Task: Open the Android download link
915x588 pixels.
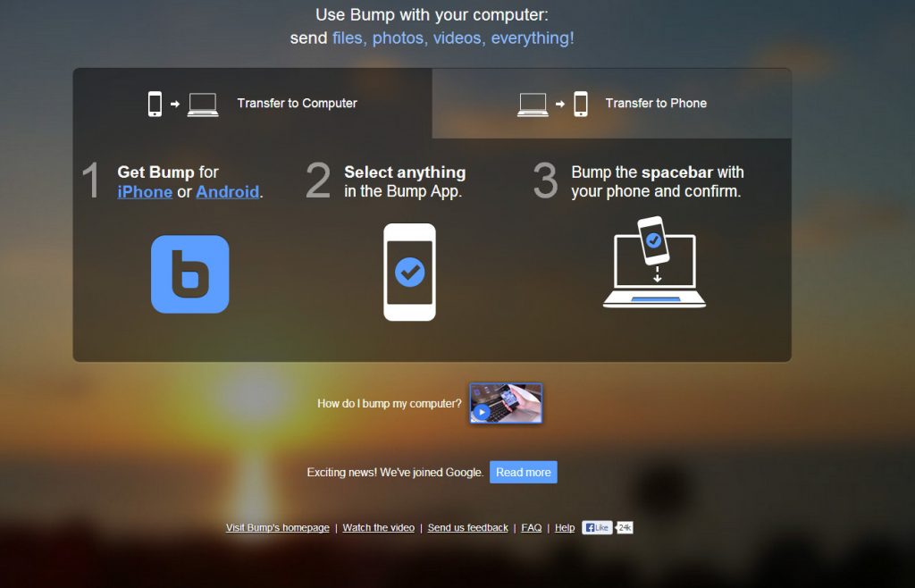Action: 228,192
